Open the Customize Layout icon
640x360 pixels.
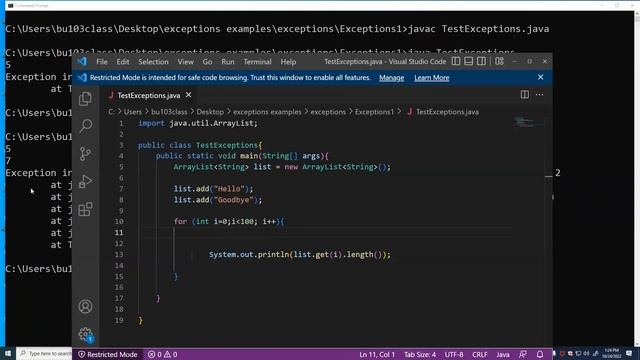tap(499, 61)
